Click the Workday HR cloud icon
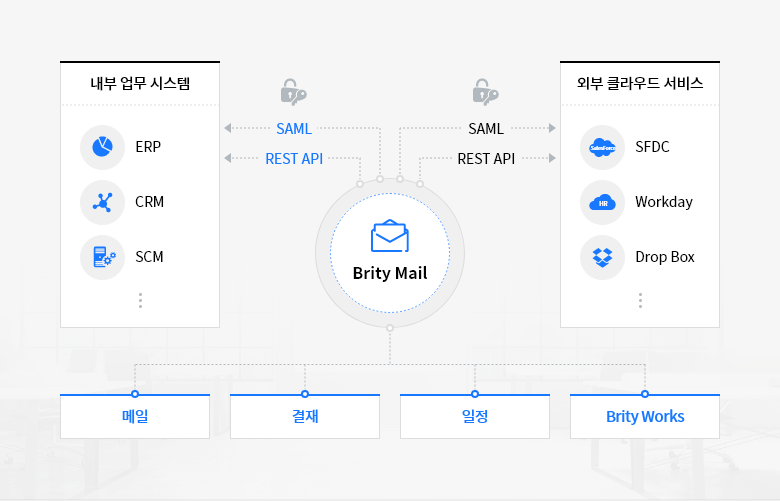This screenshot has height=501, width=780. coord(602,202)
